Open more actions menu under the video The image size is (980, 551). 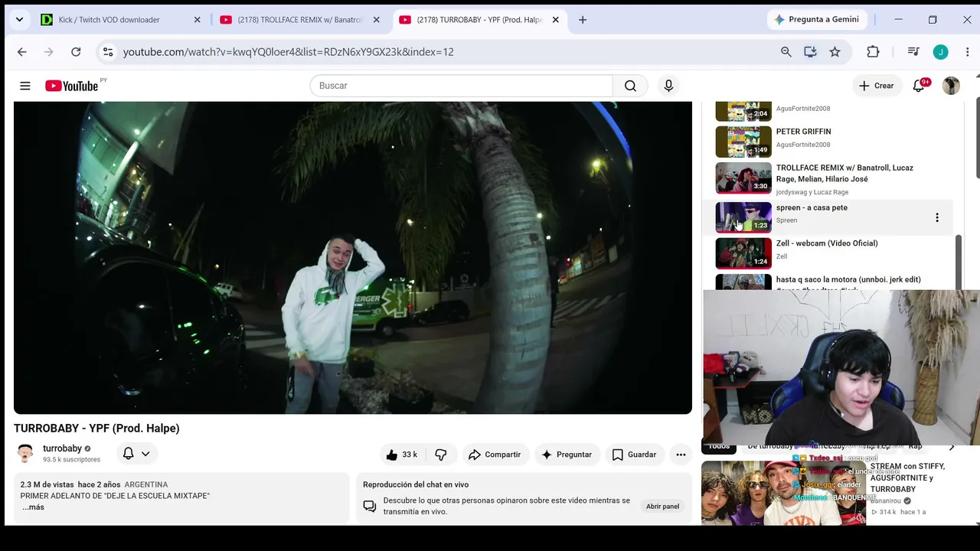click(x=681, y=455)
